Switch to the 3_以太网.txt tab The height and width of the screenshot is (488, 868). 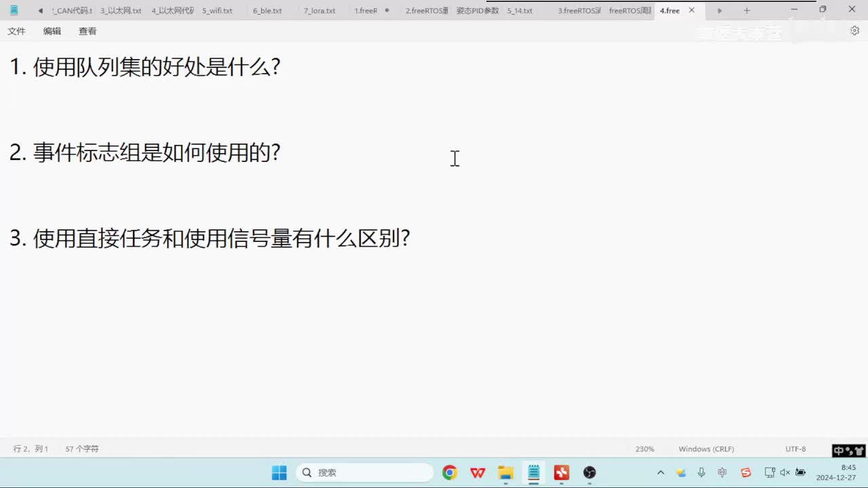point(121,11)
